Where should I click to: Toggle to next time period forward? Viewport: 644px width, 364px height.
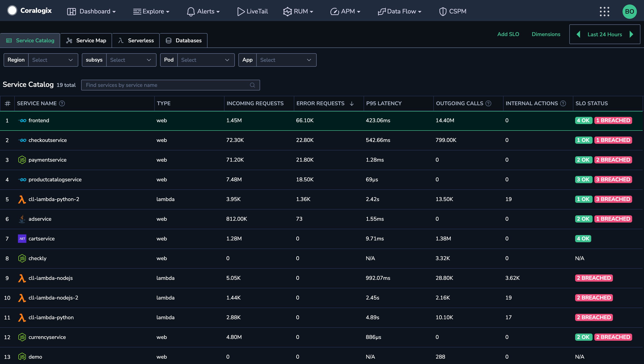tap(632, 34)
